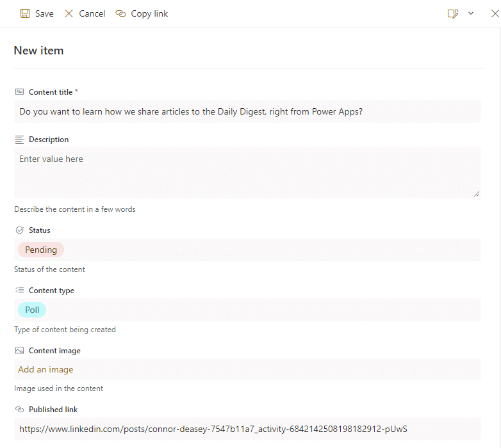Click the Save disk icon
The height and width of the screenshot is (448, 501).
pyautogui.click(x=25, y=13)
